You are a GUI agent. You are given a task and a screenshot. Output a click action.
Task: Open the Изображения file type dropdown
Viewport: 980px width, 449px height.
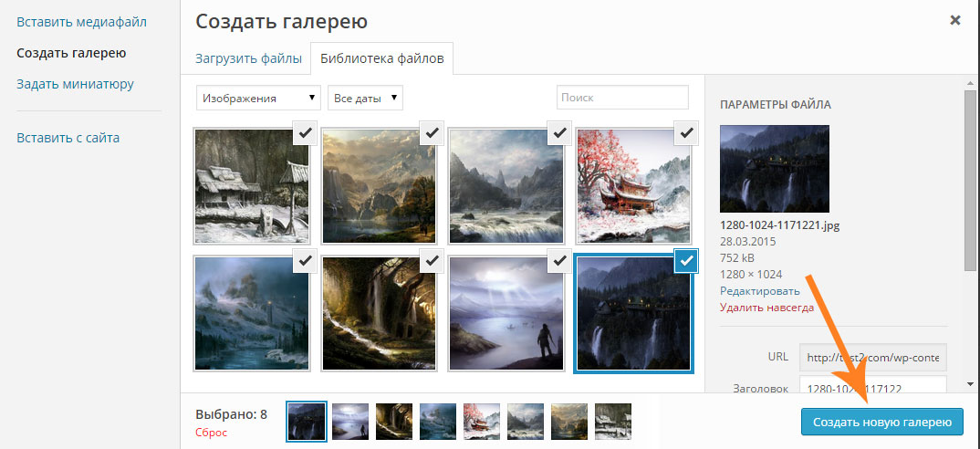259,99
